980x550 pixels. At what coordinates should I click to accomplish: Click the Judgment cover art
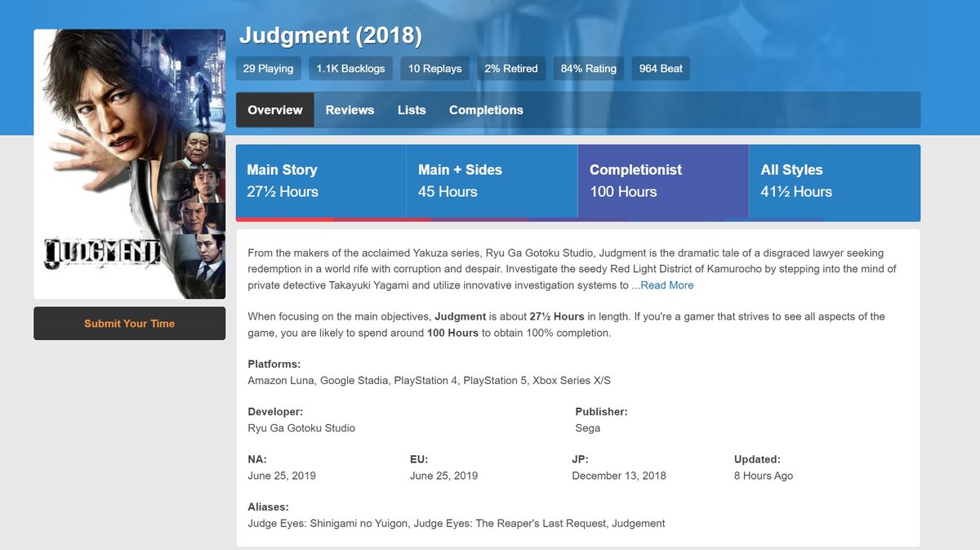pyautogui.click(x=129, y=163)
